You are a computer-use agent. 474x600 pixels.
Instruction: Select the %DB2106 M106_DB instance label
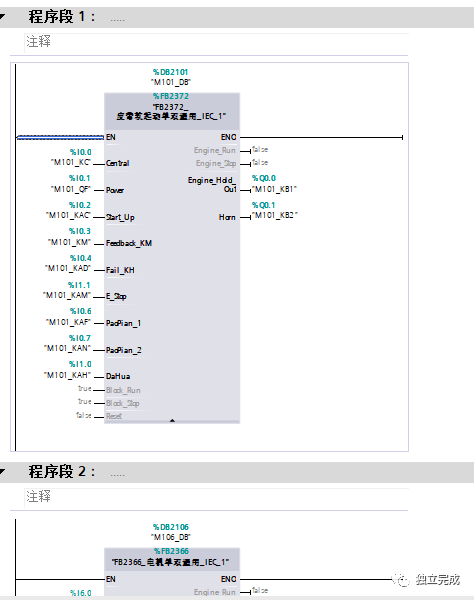pos(171,532)
